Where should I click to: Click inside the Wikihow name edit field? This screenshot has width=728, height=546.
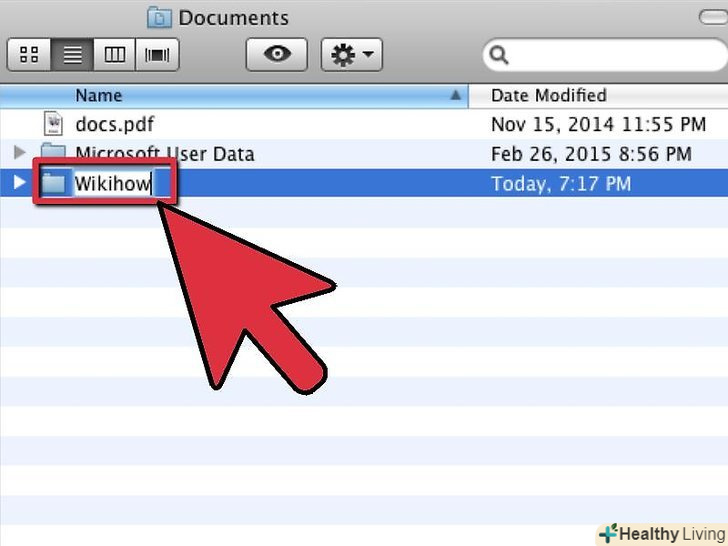point(114,183)
